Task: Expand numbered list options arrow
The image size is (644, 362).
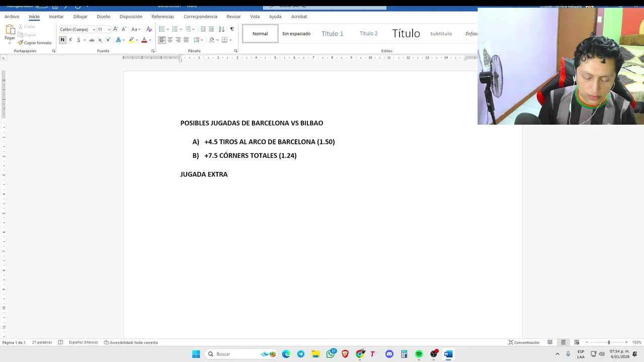Action: click(181, 29)
